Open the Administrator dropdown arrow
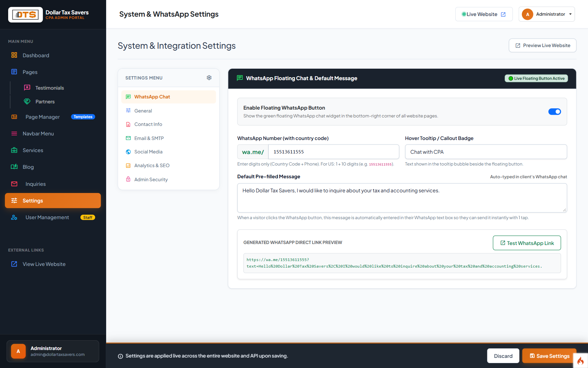The image size is (588, 368). (x=570, y=14)
